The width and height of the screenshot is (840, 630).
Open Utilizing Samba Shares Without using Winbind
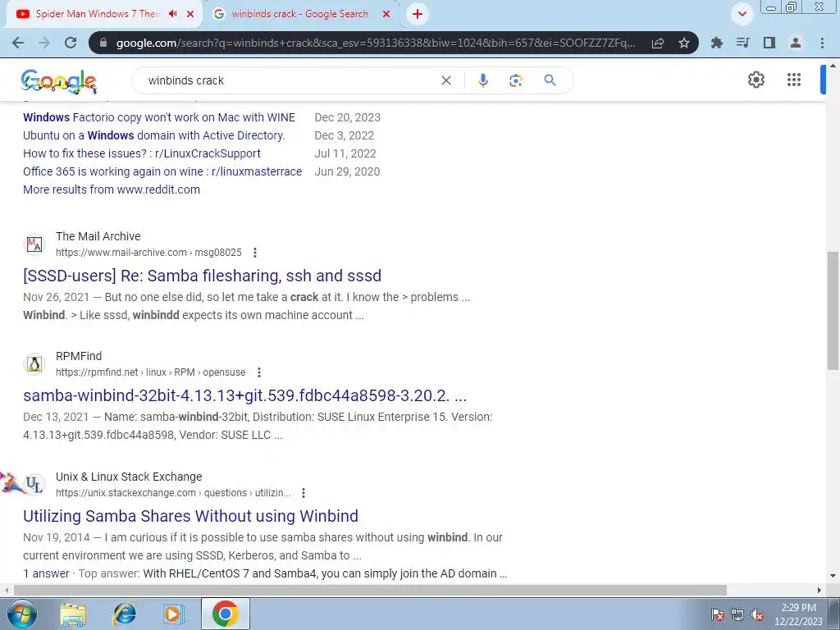[190, 516]
